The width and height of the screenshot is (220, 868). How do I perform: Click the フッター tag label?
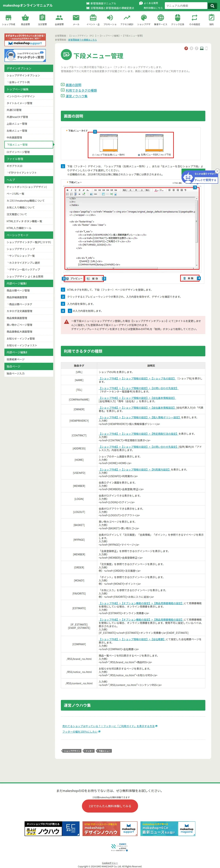[x=89, y=751]
